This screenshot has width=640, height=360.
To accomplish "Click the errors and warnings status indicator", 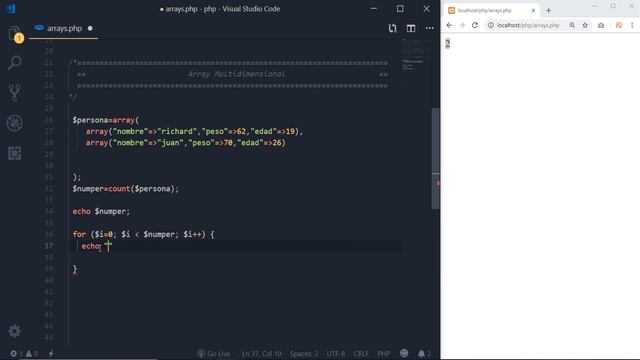I will (24, 353).
